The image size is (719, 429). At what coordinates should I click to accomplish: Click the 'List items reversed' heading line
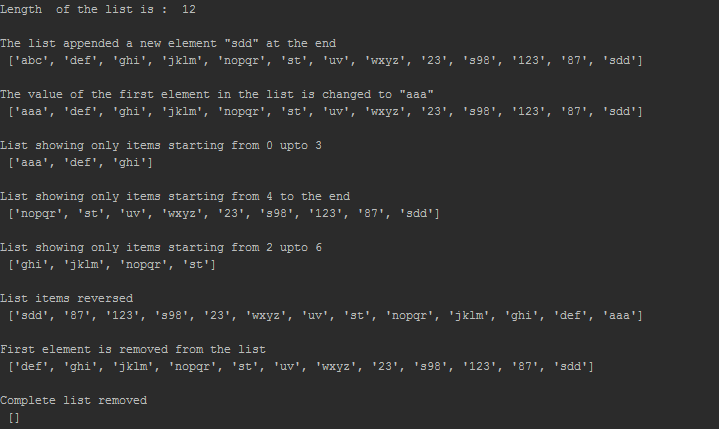66,298
